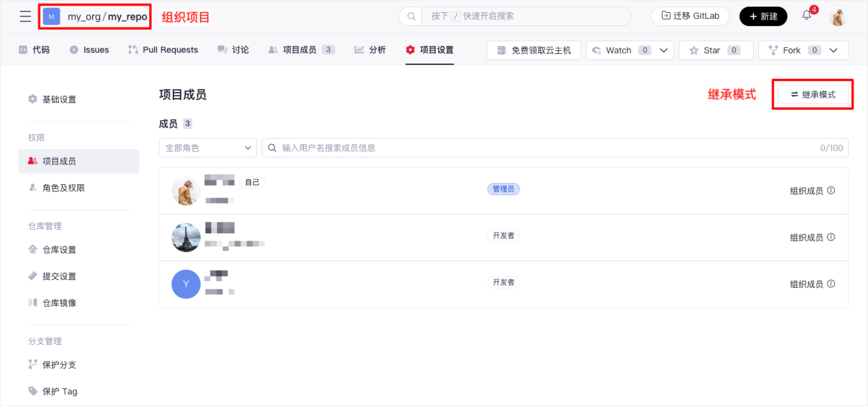Image resolution: width=868 pixels, height=406 pixels.
Task: Click the Eiffel Tower member avatar
Action: point(186,238)
